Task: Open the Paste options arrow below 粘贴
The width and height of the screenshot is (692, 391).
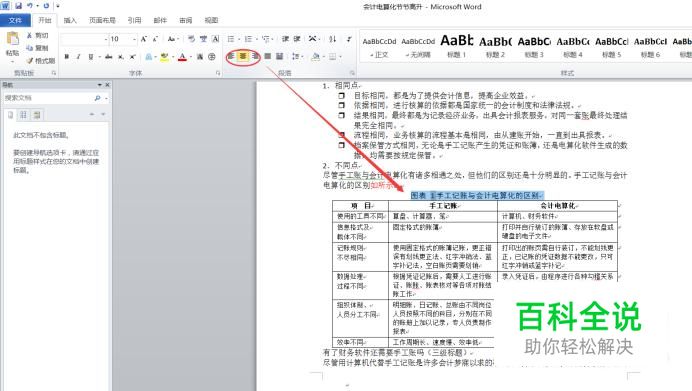Action: (12, 62)
